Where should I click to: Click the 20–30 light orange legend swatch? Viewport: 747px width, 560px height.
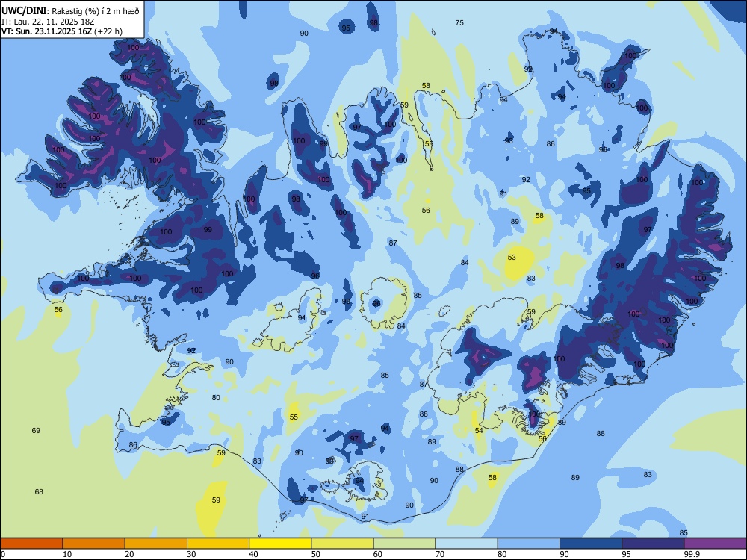156,544
